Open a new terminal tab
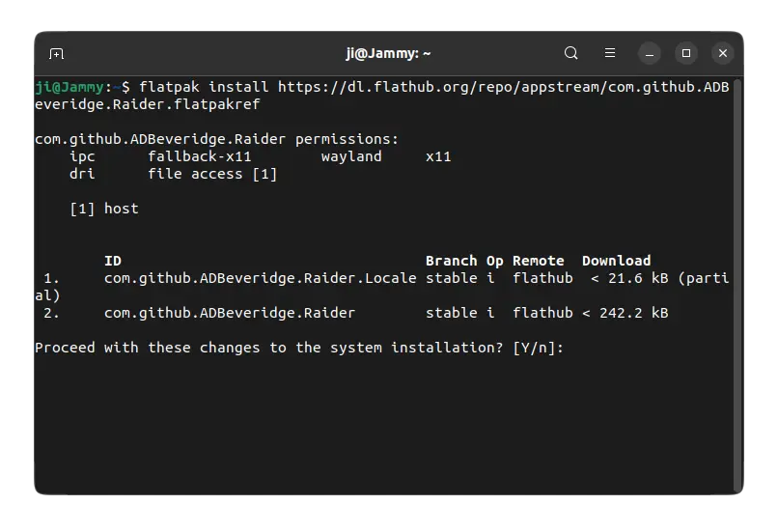The width and height of the screenshot is (778, 532). 57,54
